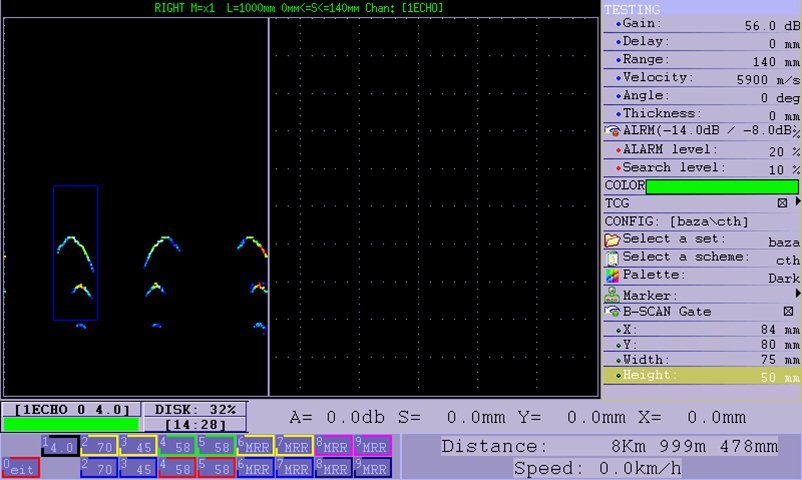The image size is (802, 480).
Task: Expand the TCG submenu arrow
Action: [797, 203]
